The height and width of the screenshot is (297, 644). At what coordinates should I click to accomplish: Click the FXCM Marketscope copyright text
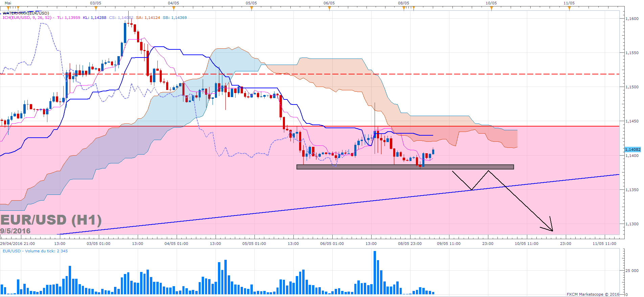tap(593, 294)
